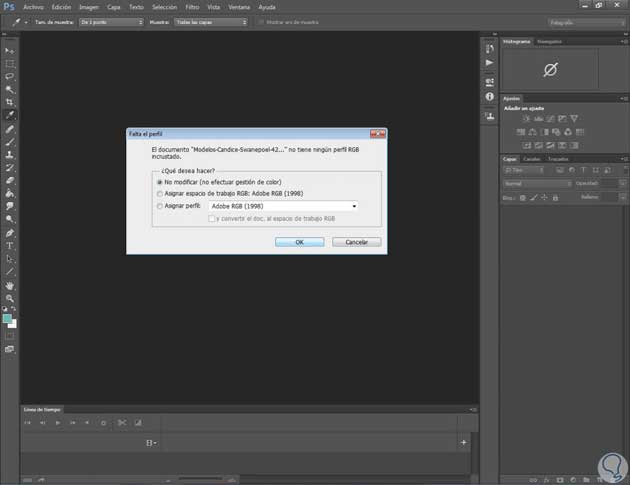This screenshot has width=630, height=485.
Task: Open the layer blend mode dropdown
Action: [x=537, y=184]
